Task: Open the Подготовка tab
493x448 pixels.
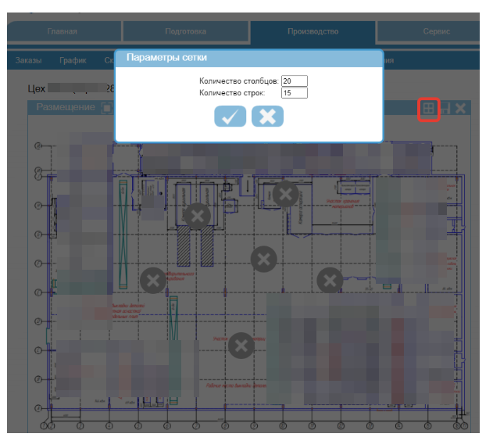Action: click(x=185, y=32)
